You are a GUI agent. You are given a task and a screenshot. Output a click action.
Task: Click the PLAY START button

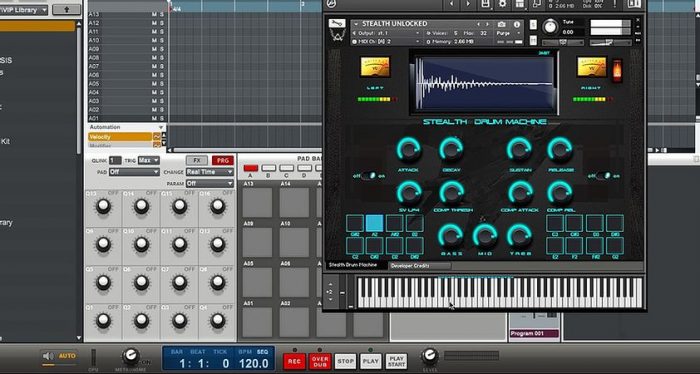tap(396, 361)
